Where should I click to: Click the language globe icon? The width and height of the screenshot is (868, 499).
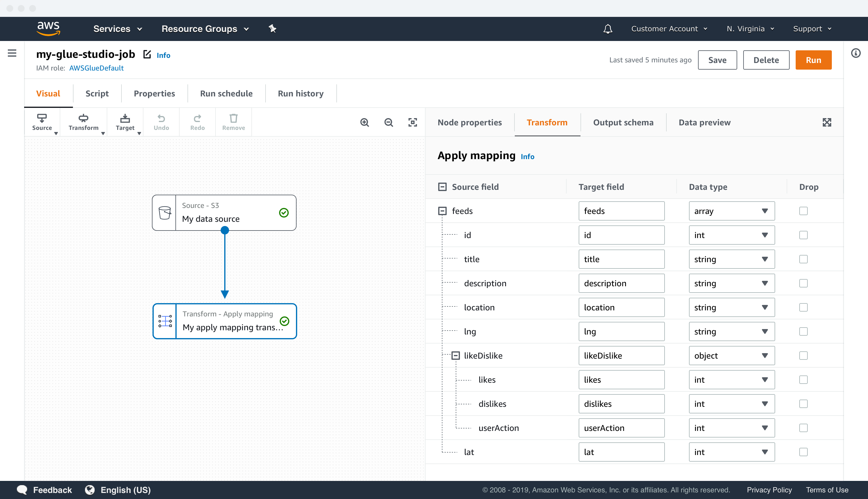point(90,490)
